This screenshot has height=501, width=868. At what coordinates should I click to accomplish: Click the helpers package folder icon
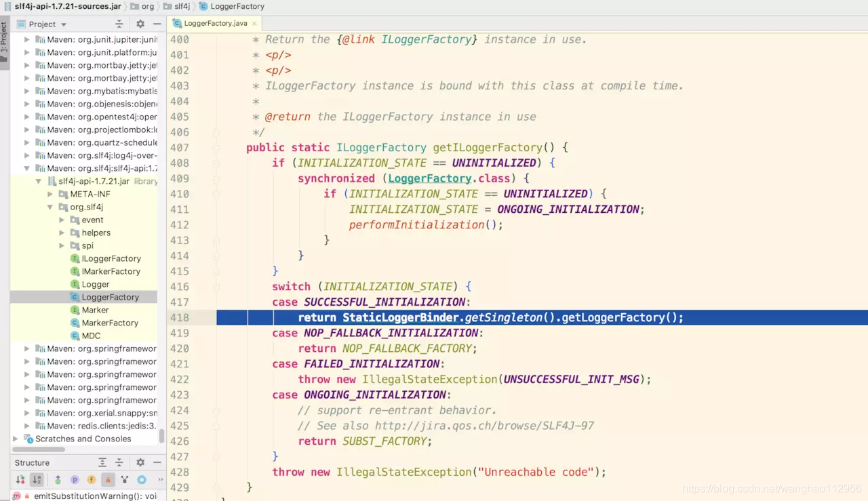click(75, 233)
